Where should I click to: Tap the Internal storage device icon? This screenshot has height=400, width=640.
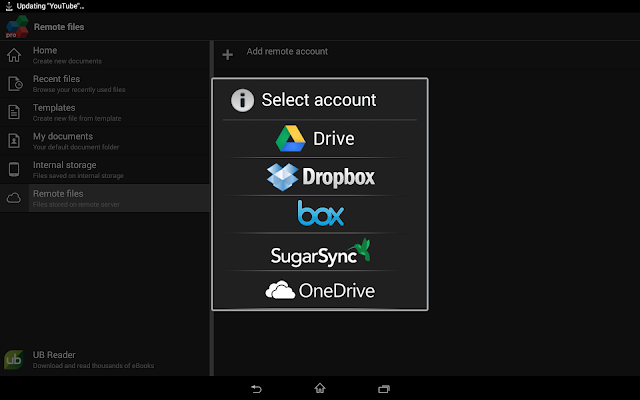[14, 169]
